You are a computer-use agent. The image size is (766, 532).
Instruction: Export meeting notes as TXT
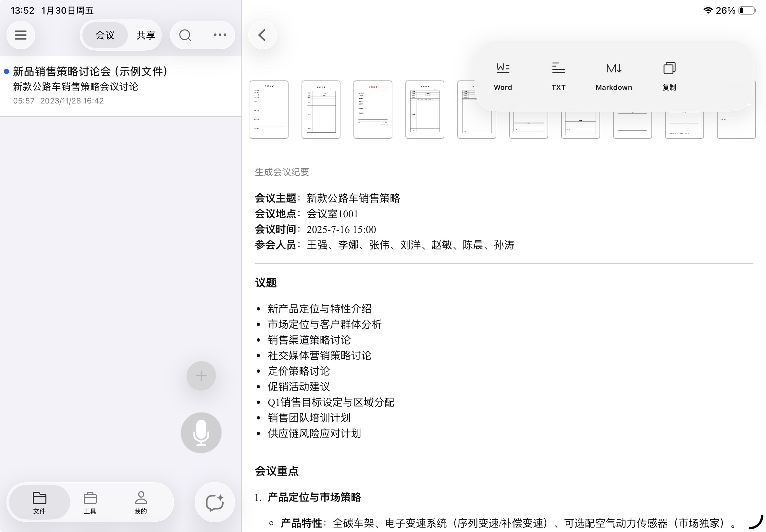pyautogui.click(x=558, y=75)
